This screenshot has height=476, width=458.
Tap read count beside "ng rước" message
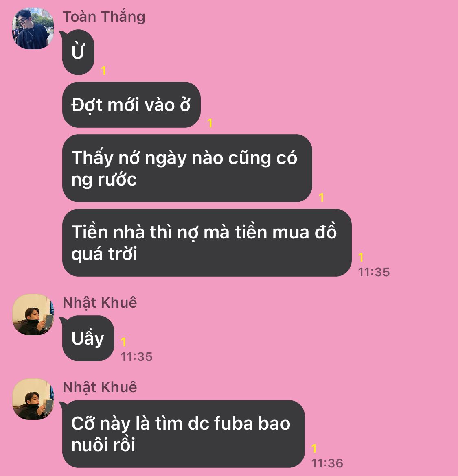click(321, 198)
